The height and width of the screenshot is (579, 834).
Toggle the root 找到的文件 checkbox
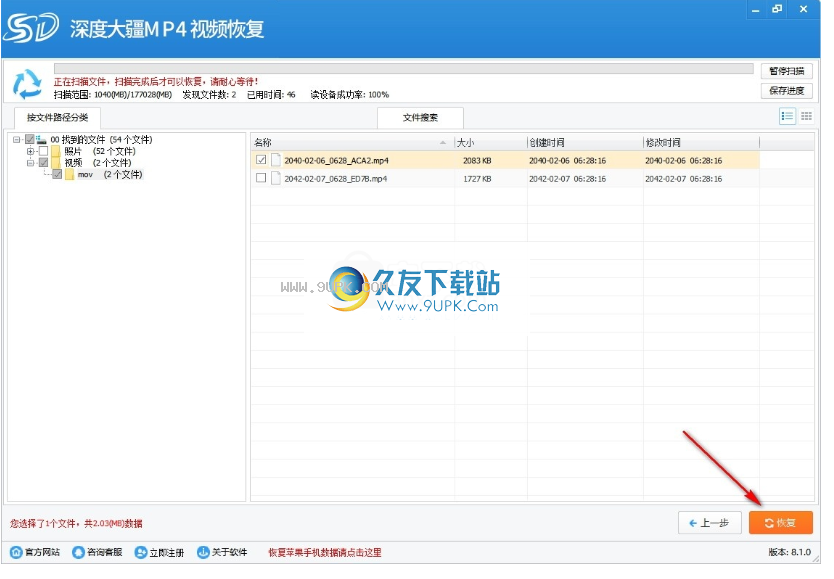[x=30, y=141]
